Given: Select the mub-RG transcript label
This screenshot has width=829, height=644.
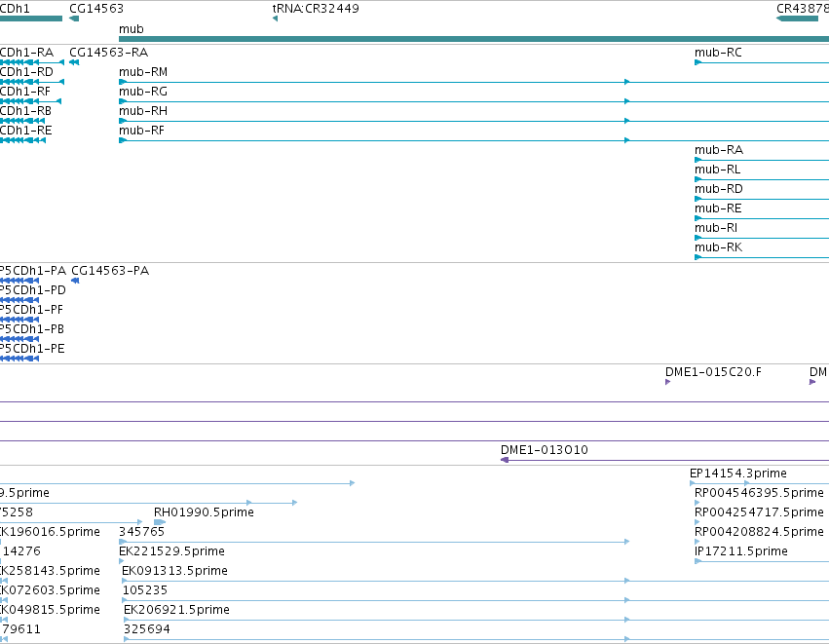Looking at the screenshot, I should 143,92.
